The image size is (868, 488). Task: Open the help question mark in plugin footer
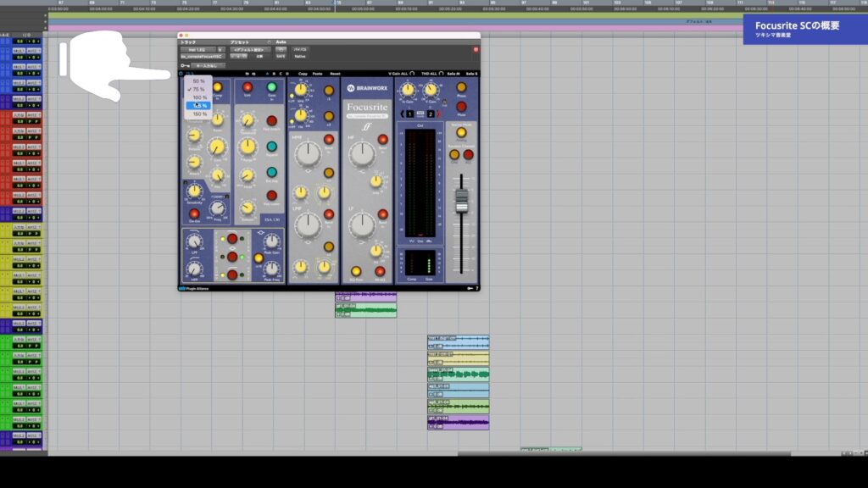tap(476, 288)
